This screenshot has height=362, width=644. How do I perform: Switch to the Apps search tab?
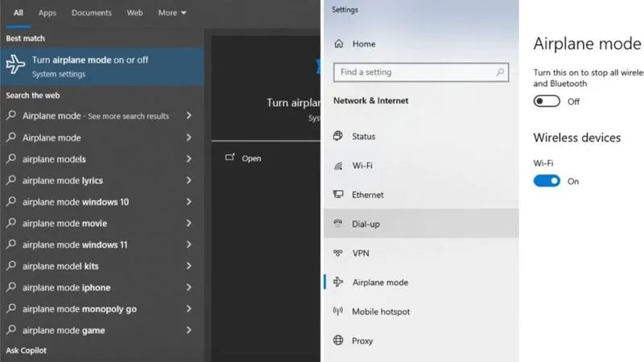click(47, 13)
